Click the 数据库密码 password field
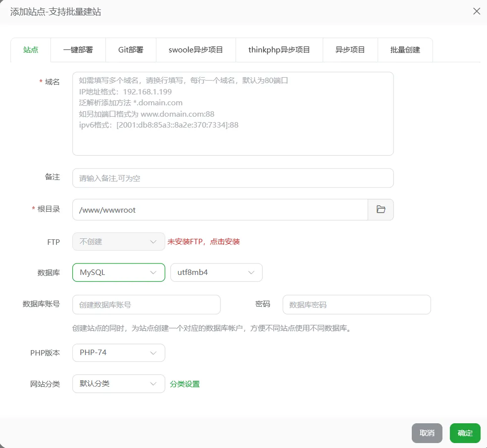Screen dimensions: 487x448 click(x=356, y=305)
